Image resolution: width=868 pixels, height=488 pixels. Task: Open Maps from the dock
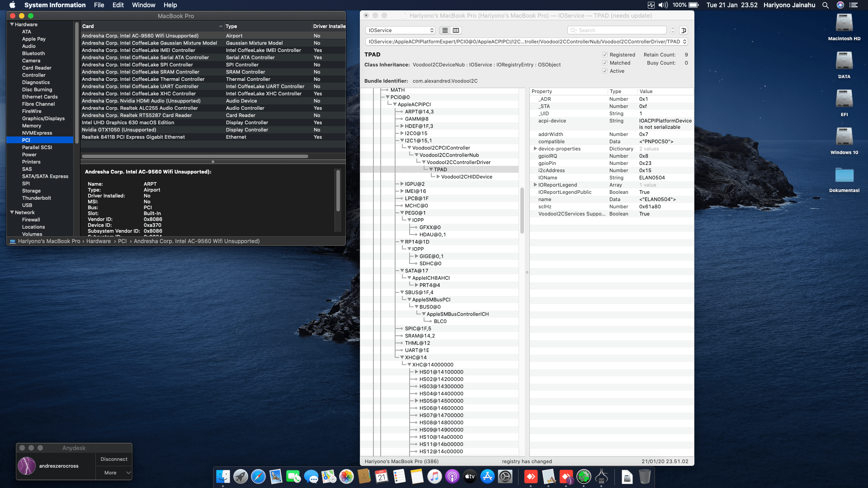point(329,476)
